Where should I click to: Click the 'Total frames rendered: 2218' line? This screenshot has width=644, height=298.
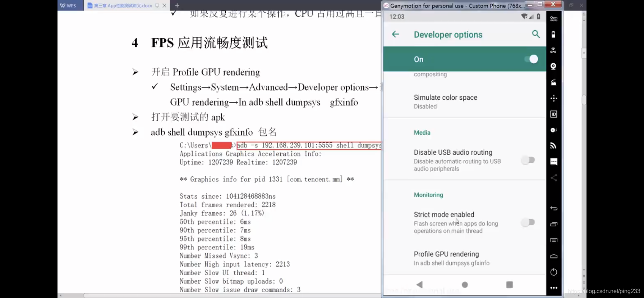227,205
